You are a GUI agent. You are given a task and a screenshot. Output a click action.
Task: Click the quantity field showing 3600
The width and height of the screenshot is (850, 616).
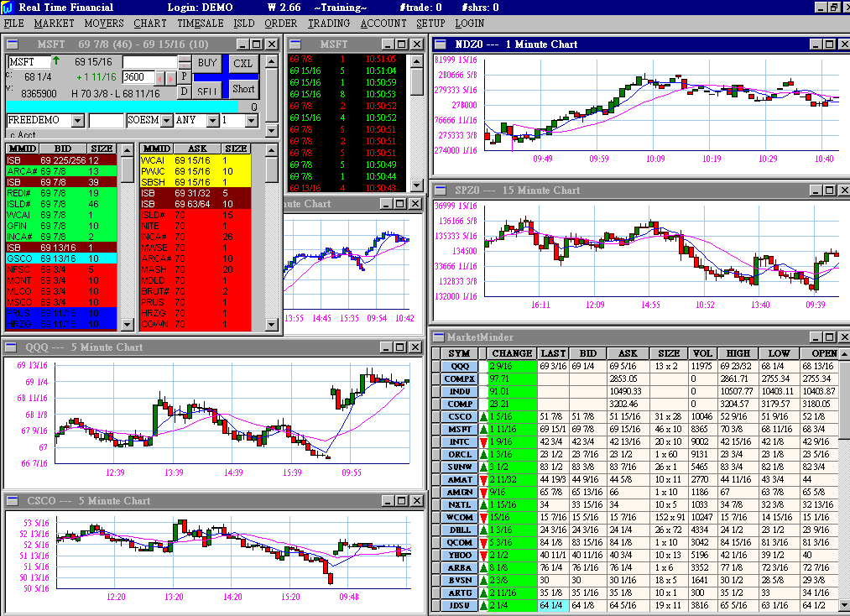click(x=138, y=77)
